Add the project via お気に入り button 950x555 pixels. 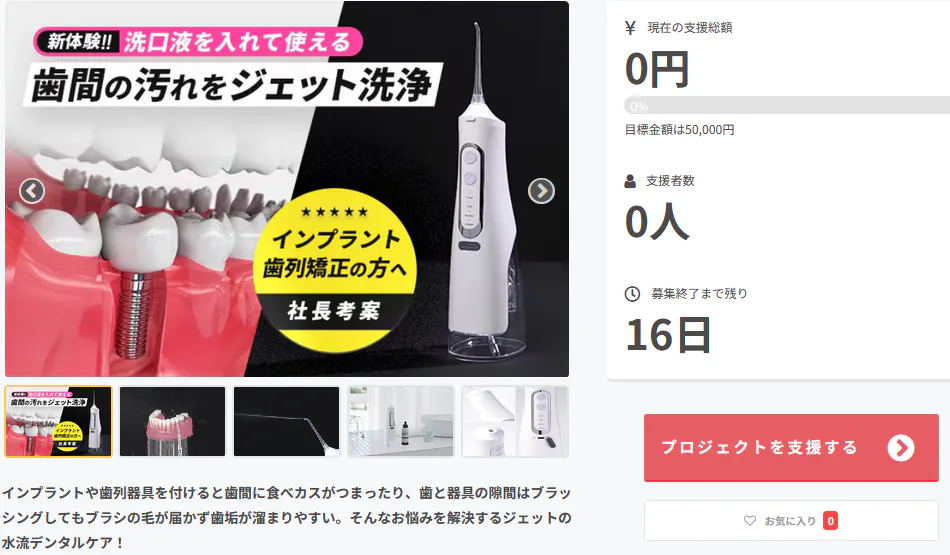tap(791, 520)
